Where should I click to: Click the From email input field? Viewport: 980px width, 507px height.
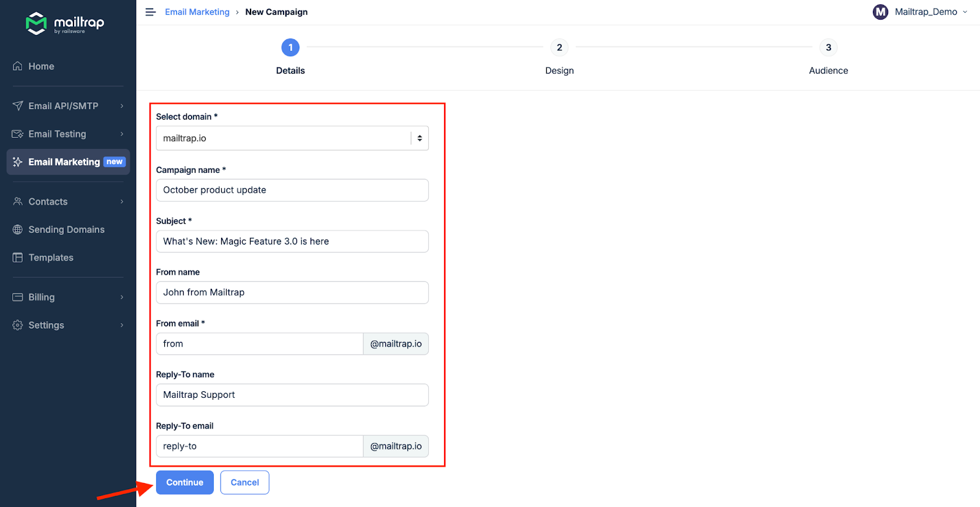click(260, 344)
